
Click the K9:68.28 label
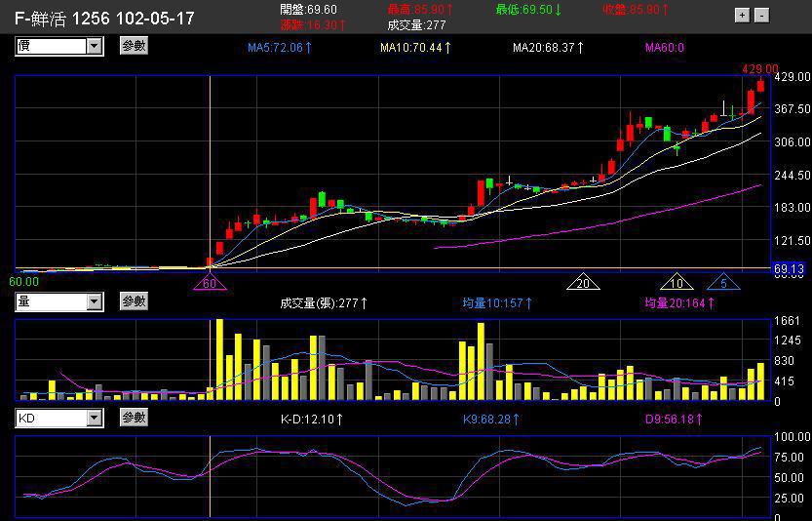[491, 419]
